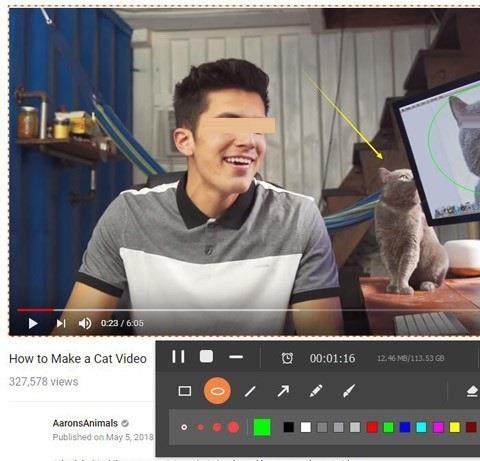480x461 pixels.
Task: Open the AaronsAnimals channel link
Action: 85,423
